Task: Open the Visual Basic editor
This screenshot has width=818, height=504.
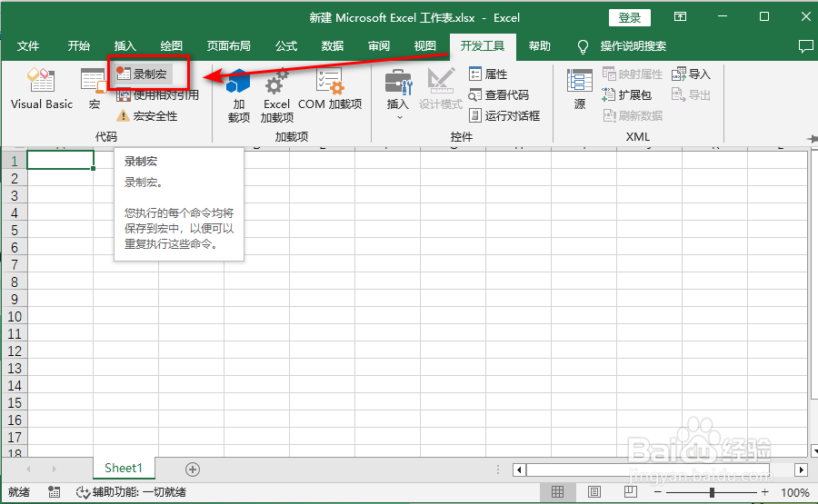Action: coord(41,88)
